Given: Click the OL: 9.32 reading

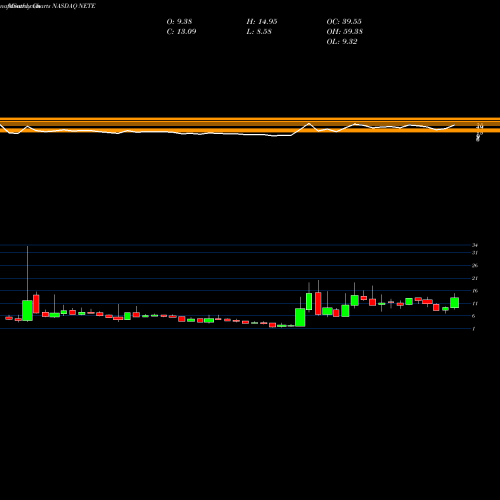Looking at the screenshot, I should (x=342, y=42).
